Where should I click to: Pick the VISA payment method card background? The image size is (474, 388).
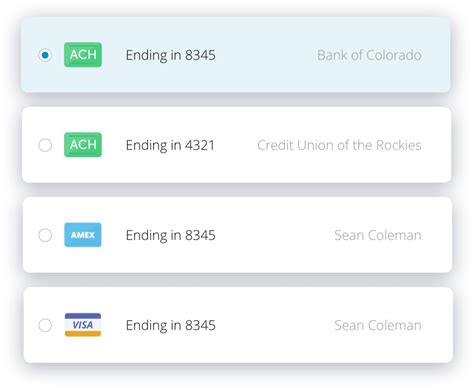coord(238,325)
